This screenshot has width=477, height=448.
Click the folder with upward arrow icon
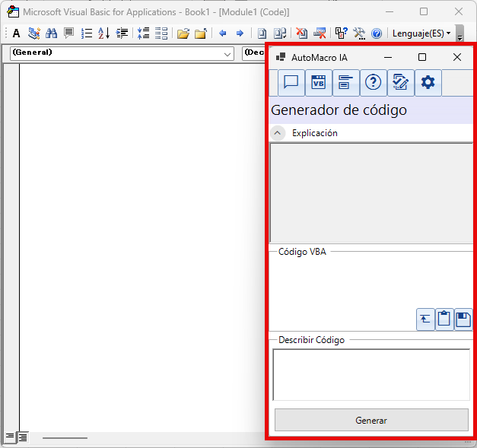click(201, 33)
